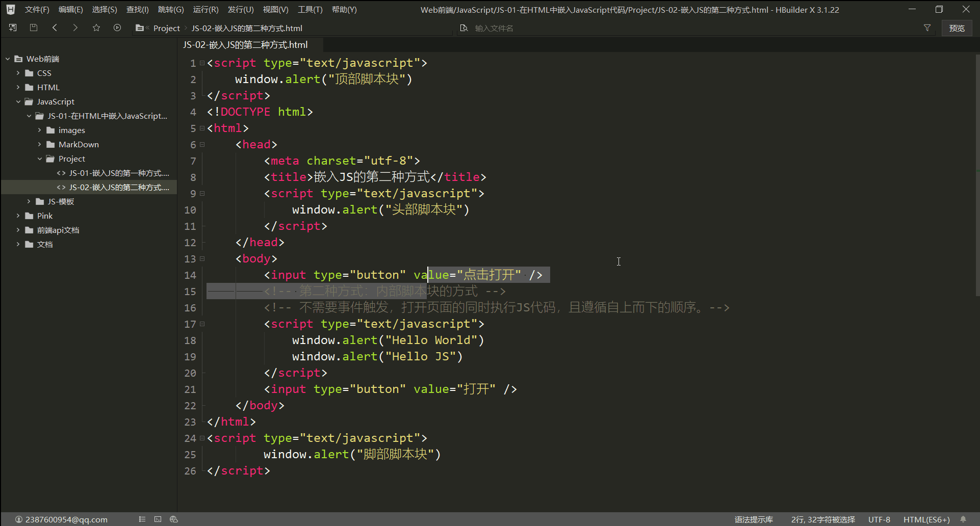
Task: Open the terminal icon in status bar
Action: 158,519
